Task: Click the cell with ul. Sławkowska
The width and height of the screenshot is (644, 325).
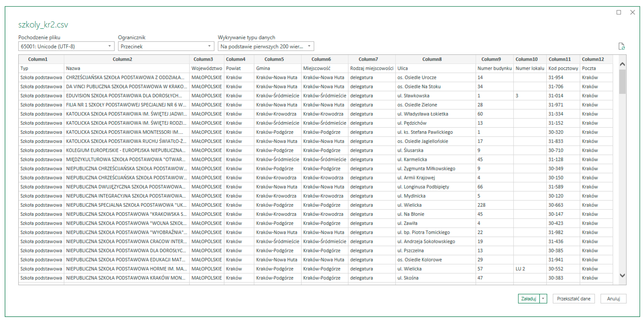Action: point(413,96)
